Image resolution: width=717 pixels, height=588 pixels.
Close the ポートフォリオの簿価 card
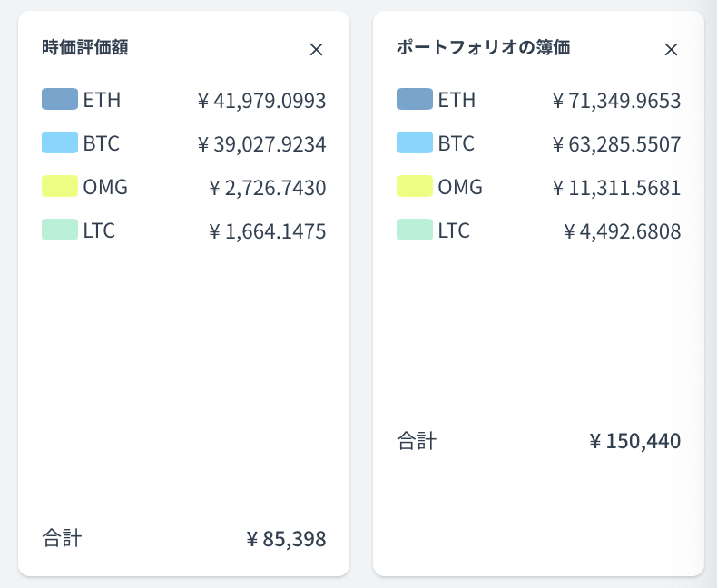671,50
